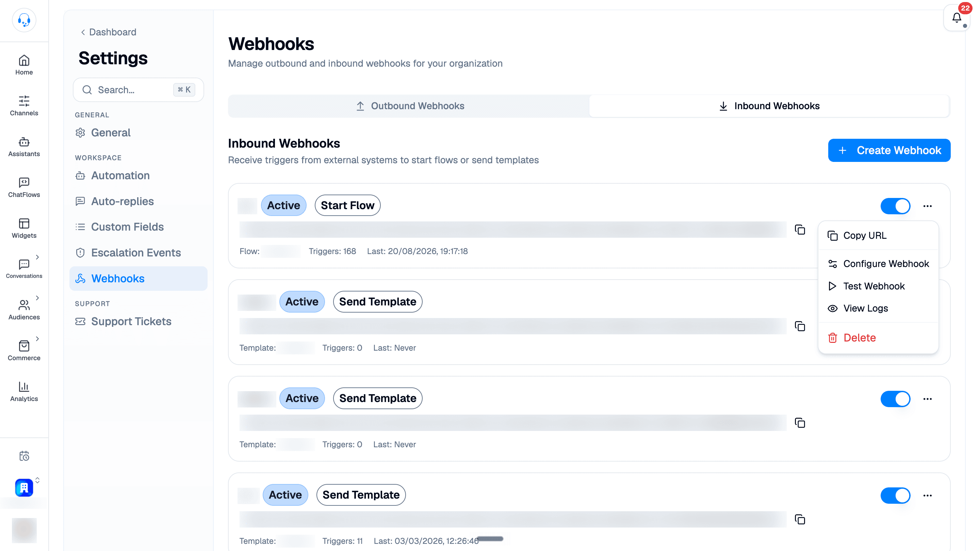Open Widgets from the sidebar
Screen dimensions: 980x551
click(x=24, y=229)
